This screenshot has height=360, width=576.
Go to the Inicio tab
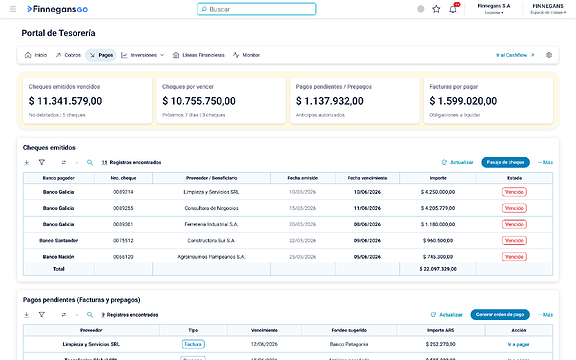coord(36,55)
